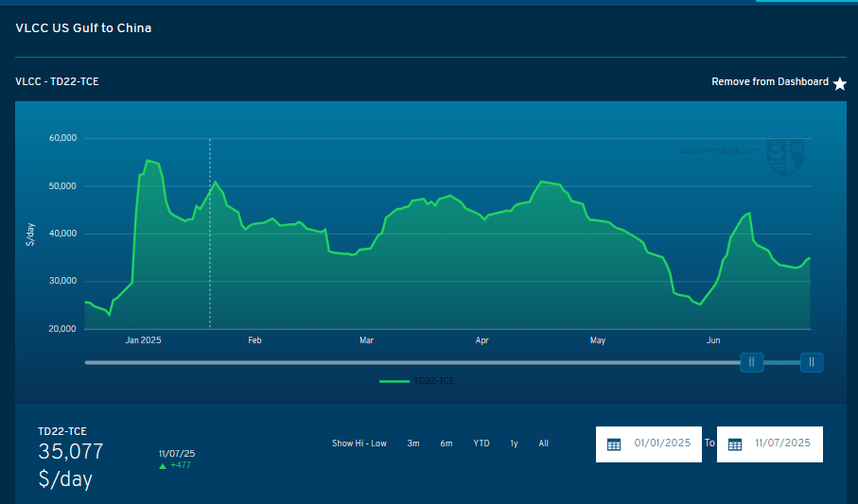Click the Mar axis label

click(367, 340)
